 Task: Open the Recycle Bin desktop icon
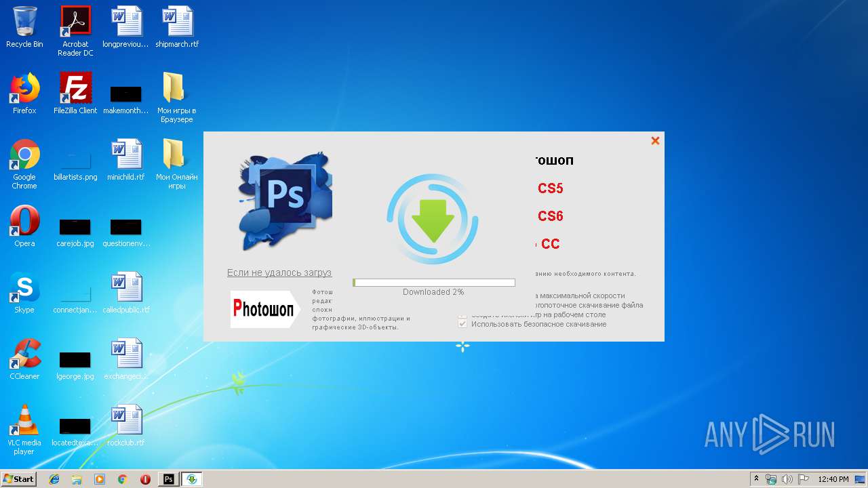coord(24,27)
